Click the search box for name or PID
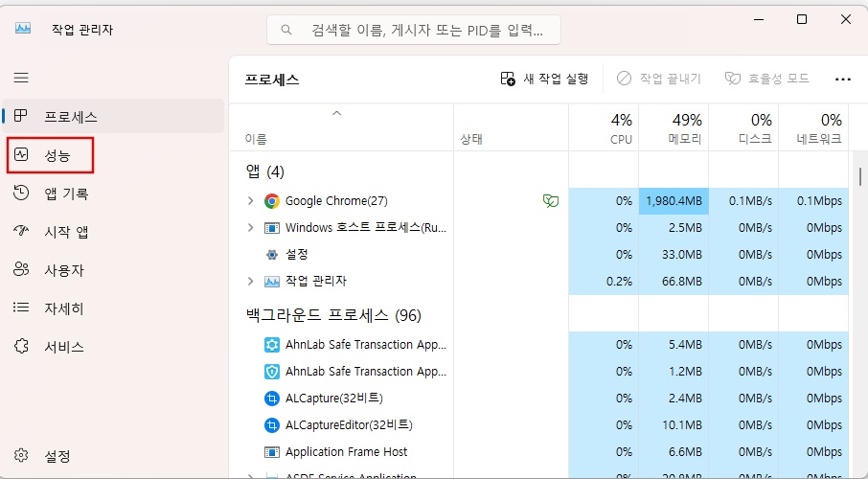Viewport: 868px width, 479px height. point(414,30)
